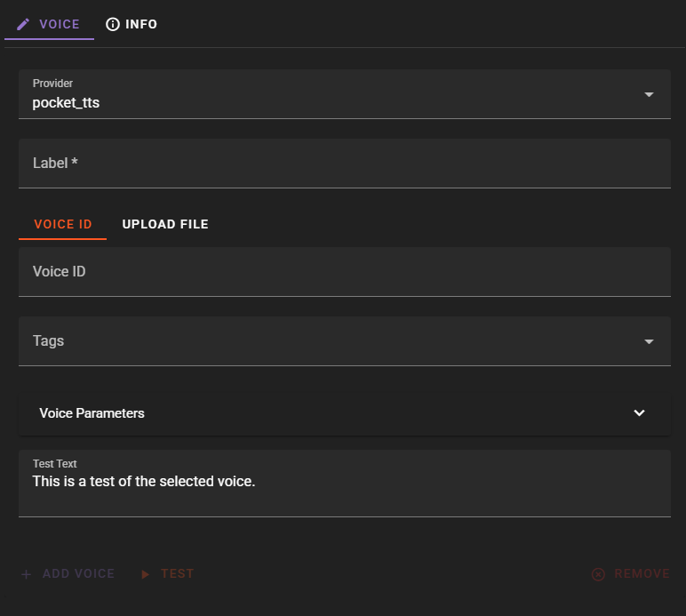Click the plus icon beside Add Voice
This screenshot has height=616, width=686.
click(x=27, y=574)
